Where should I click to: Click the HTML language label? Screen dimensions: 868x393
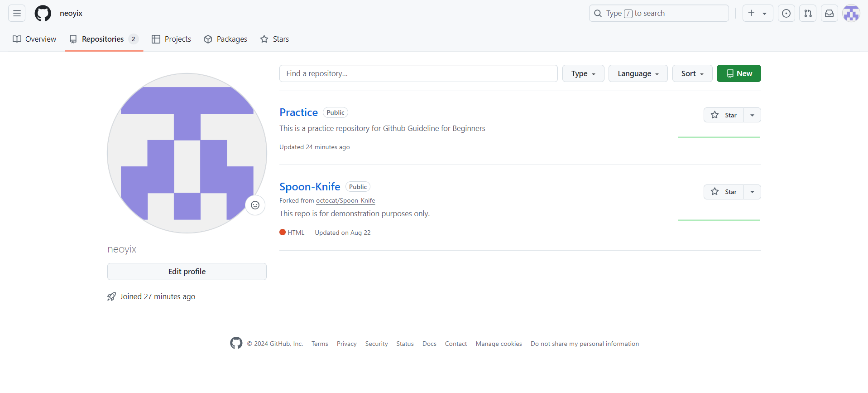pyautogui.click(x=296, y=233)
